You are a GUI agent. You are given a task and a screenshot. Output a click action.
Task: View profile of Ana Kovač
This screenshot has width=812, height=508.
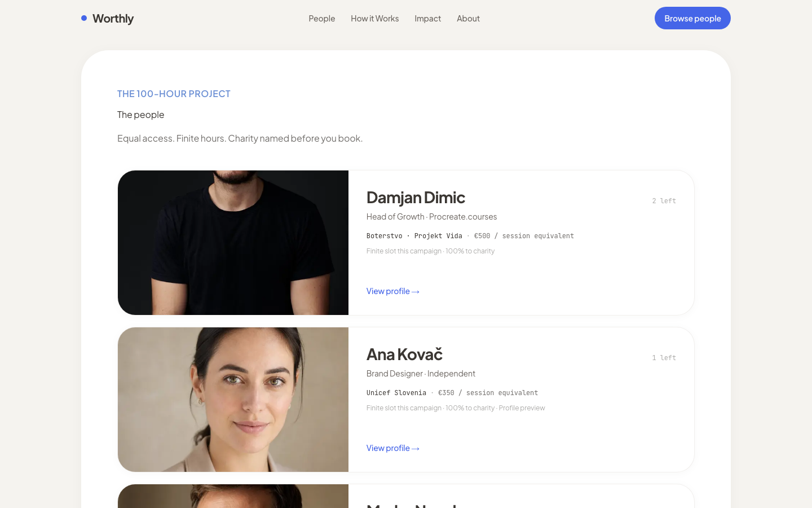click(x=393, y=448)
